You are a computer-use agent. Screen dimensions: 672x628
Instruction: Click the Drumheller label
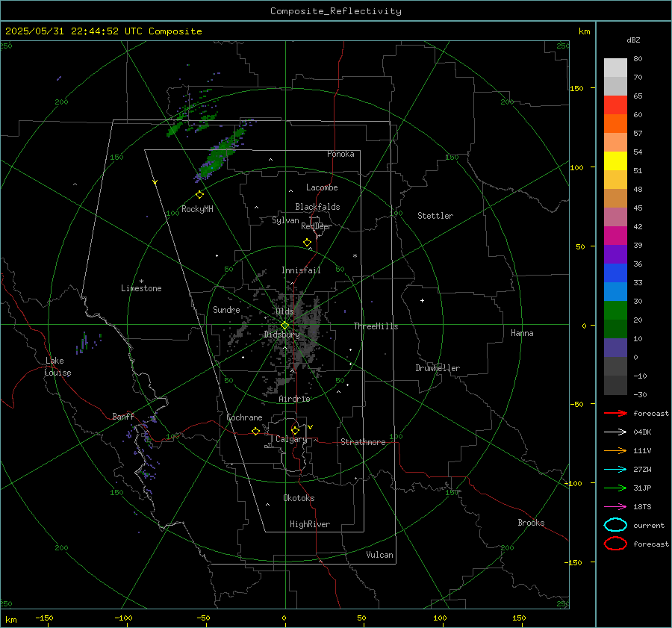pyautogui.click(x=438, y=368)
